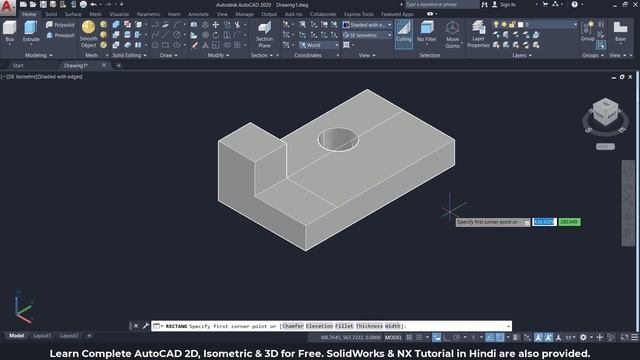Click the keyword search input field
Image resolution: width=640 pixels, height=360 pixels.
point(442,4)
